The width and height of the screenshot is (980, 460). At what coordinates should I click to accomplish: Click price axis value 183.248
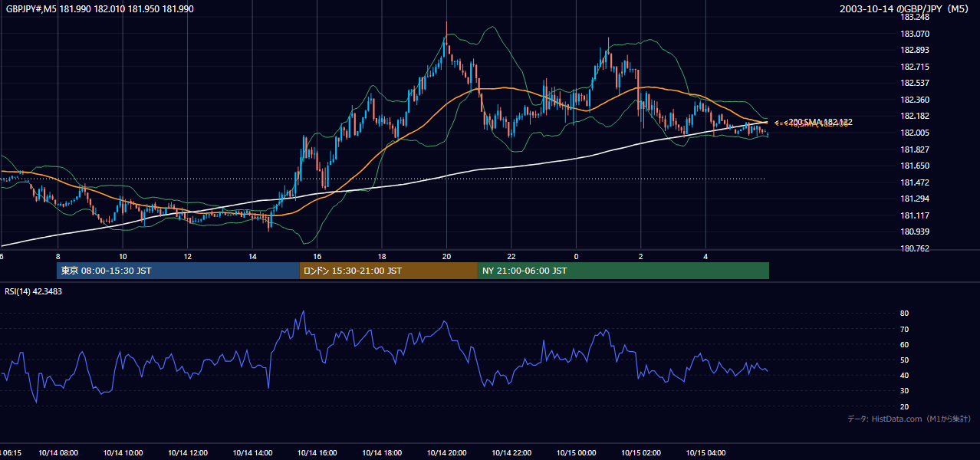(x=916, y=17)
